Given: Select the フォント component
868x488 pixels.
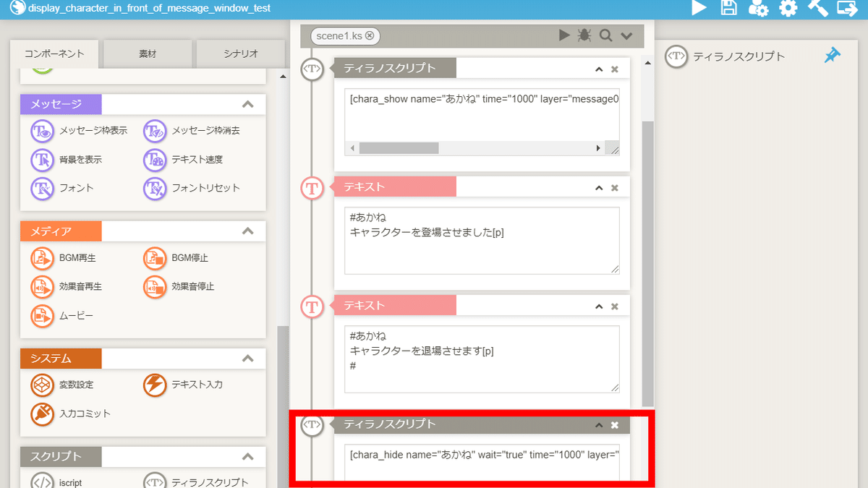Looking at the screenshot, I should pos(63,188).
